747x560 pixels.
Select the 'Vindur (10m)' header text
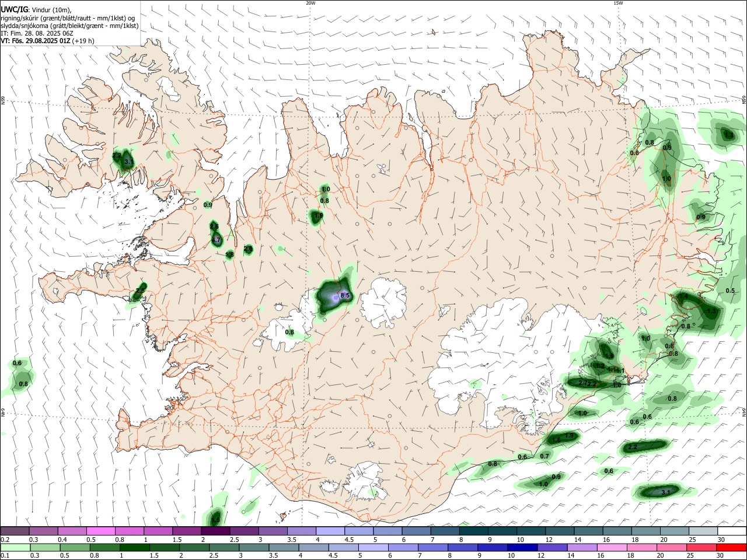point(51,9)
